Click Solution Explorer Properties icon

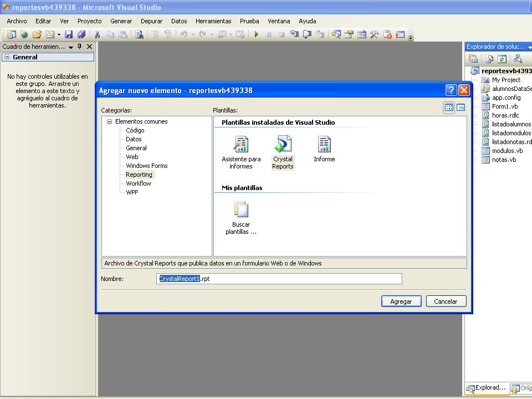473,59
